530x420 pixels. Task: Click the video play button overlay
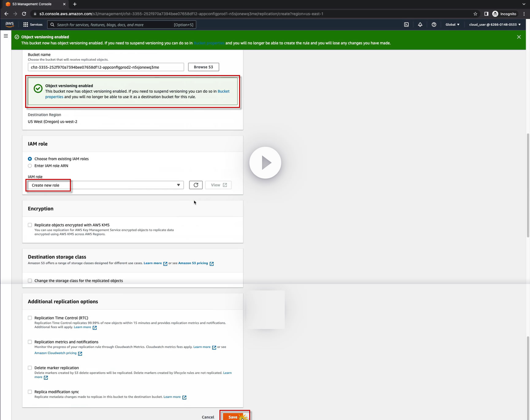tap(265, 163)
